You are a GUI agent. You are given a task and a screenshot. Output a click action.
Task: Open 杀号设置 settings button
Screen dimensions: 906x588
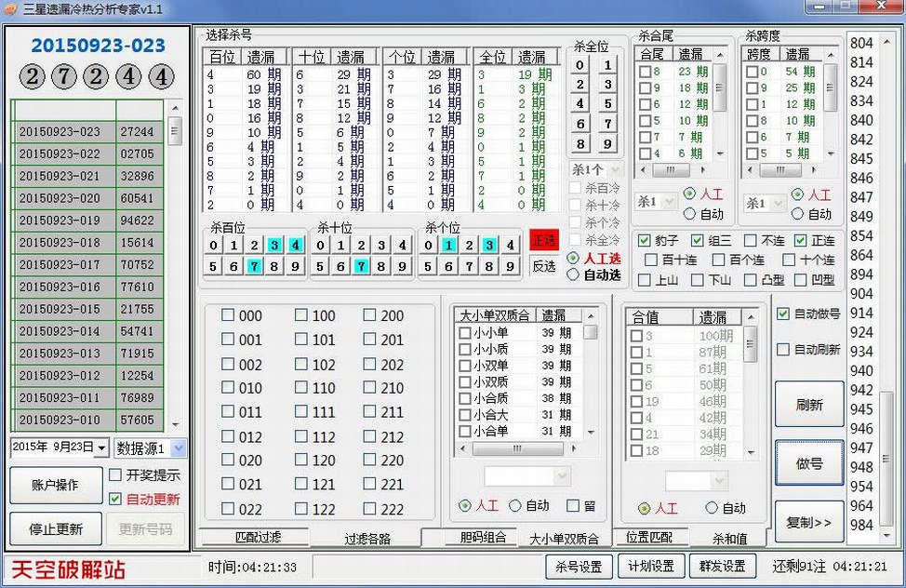coord(578,566)
